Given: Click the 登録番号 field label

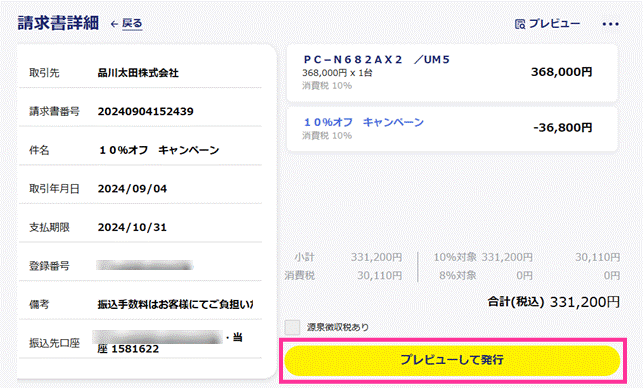Looking at the screenshot, I should (x=49, y=266).
